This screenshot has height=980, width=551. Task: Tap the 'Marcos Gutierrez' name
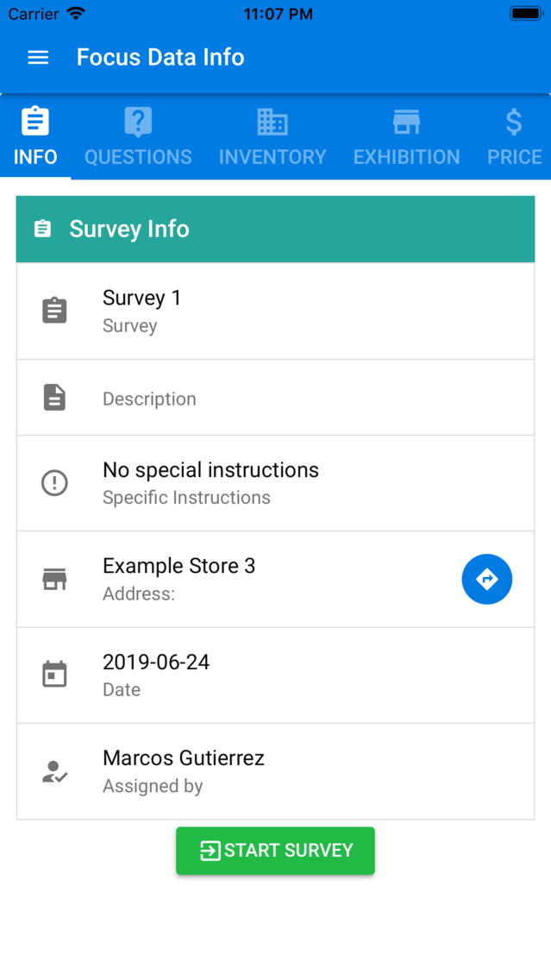[184, 758]
